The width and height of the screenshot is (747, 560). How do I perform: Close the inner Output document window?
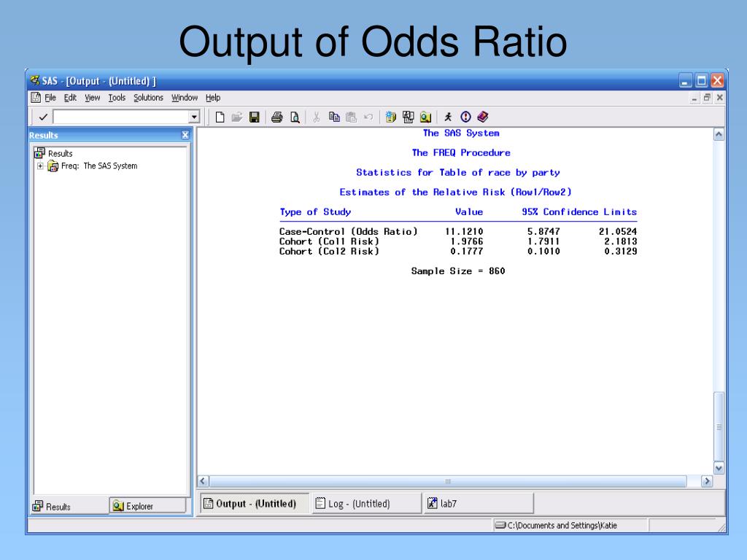tap(719, 98)
